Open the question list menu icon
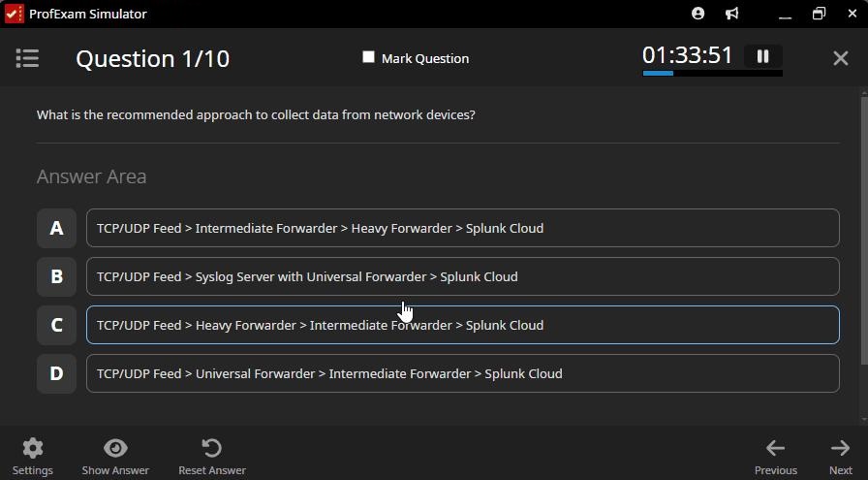Image resolution: width=868 pixels, height=480 pixels. [x=27, y=58]
